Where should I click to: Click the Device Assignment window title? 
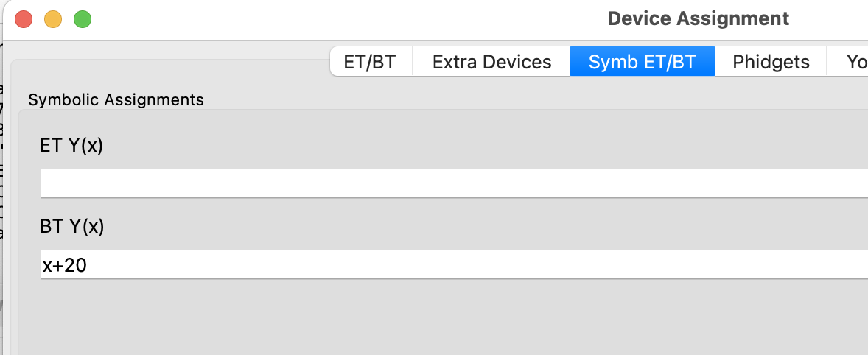(x=698, y=19)
